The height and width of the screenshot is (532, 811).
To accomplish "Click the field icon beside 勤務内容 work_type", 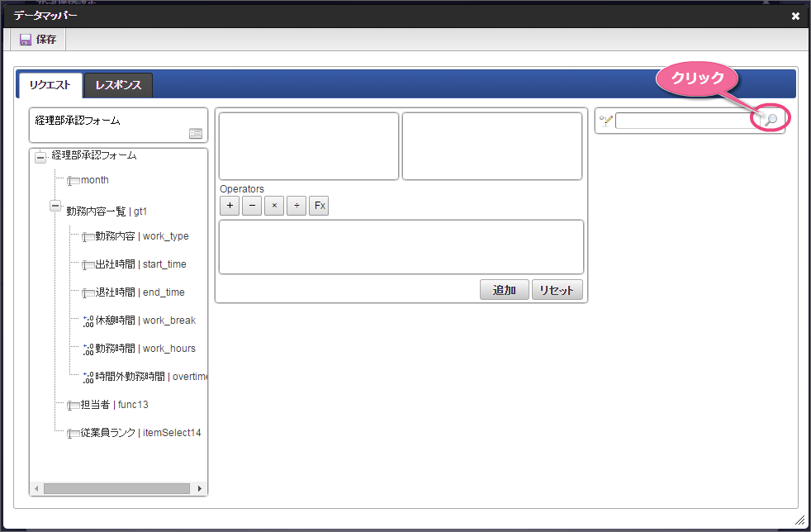I will click(88, 237).
